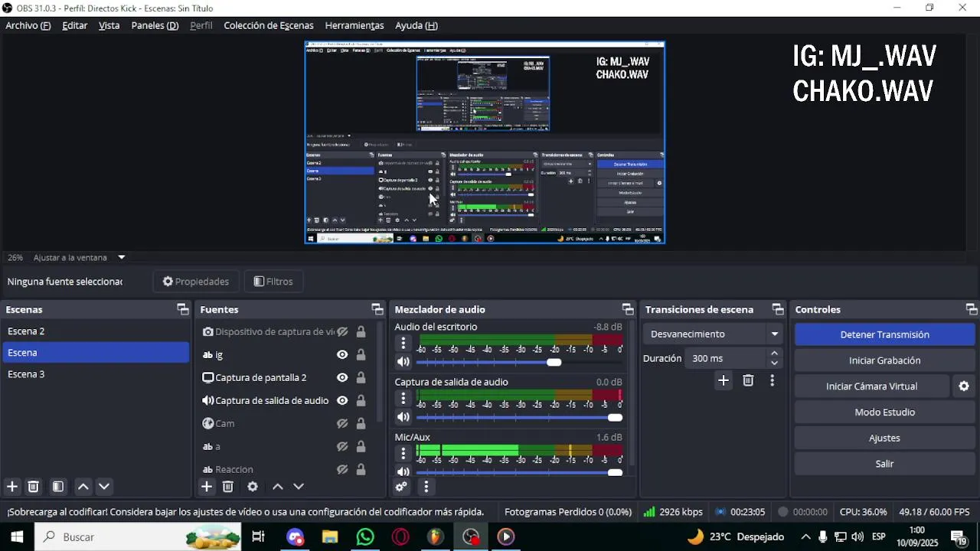Adjust Mic/Aux volume slider
Viewport: 980px width, 551px height.
click(x=520, y=472)
